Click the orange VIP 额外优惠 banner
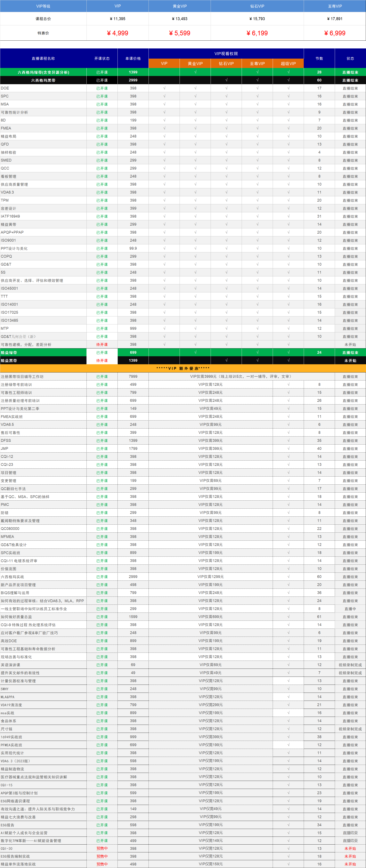Screen dimensions: 366x868 [183, 368]
